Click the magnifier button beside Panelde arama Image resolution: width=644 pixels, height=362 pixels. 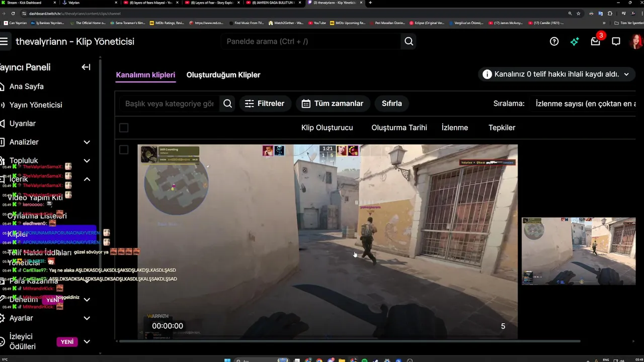pyautogui.click(x=409, y=41)
